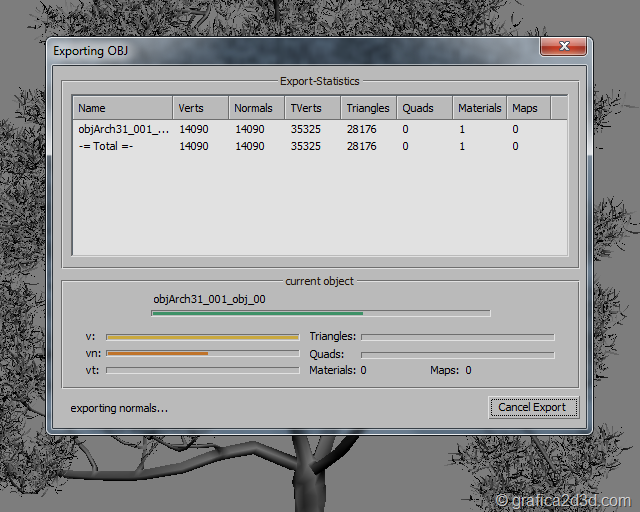Click the Cancel Export button
Image resolution: width=640 pixels, height=512 pixels.
pyautogui.click(x=533, y=407)
